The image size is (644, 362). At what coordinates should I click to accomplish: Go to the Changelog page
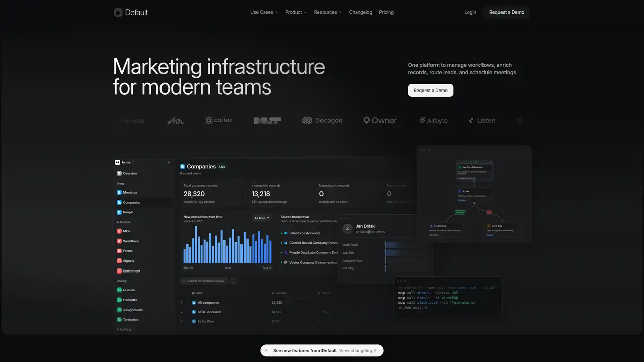[x=361, y=12]
